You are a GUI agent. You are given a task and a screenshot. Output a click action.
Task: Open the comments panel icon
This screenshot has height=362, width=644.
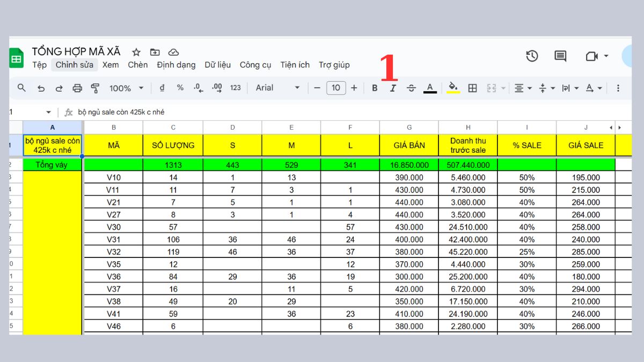coord(560,56)
